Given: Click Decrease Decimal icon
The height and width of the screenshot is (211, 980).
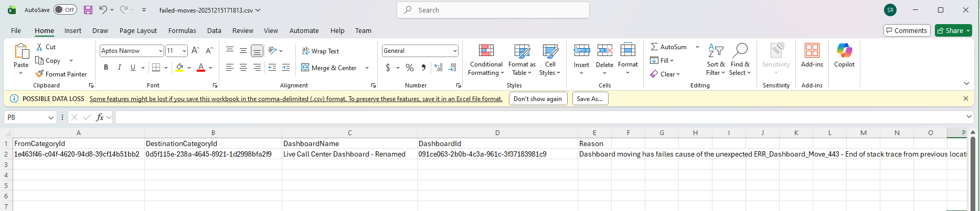Looking at the screenshot, I should (452, 68).
